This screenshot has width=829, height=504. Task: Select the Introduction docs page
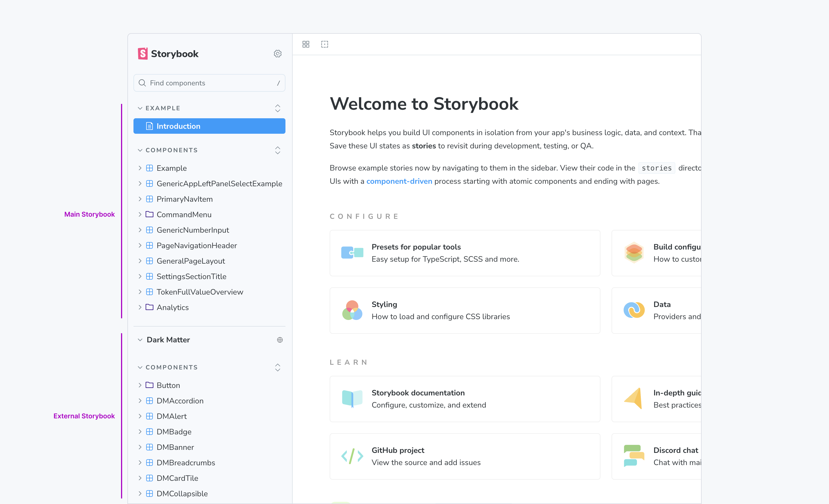pyautogui.click(x=209, y=126)
